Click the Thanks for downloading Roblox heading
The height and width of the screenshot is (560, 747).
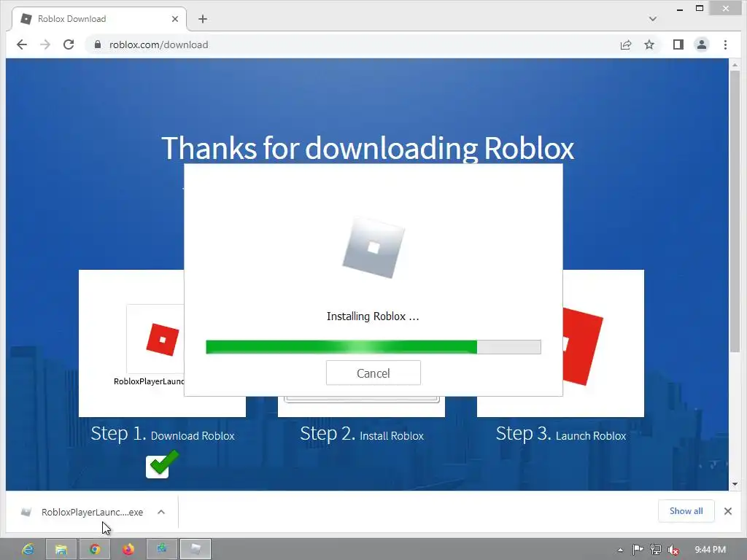(368, 148)
